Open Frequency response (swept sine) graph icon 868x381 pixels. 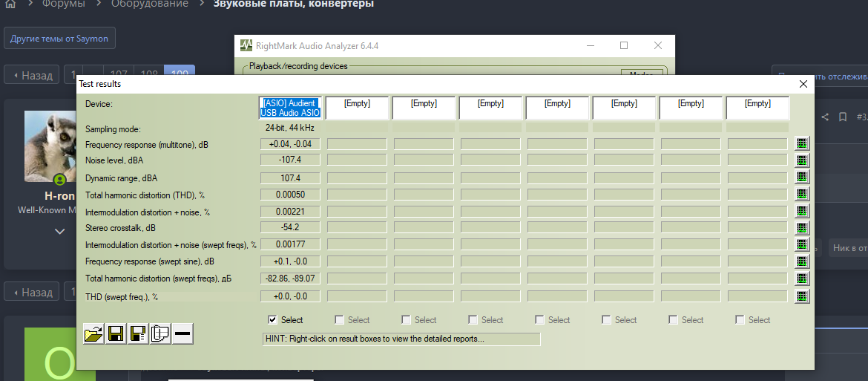[x=801, y=261]
